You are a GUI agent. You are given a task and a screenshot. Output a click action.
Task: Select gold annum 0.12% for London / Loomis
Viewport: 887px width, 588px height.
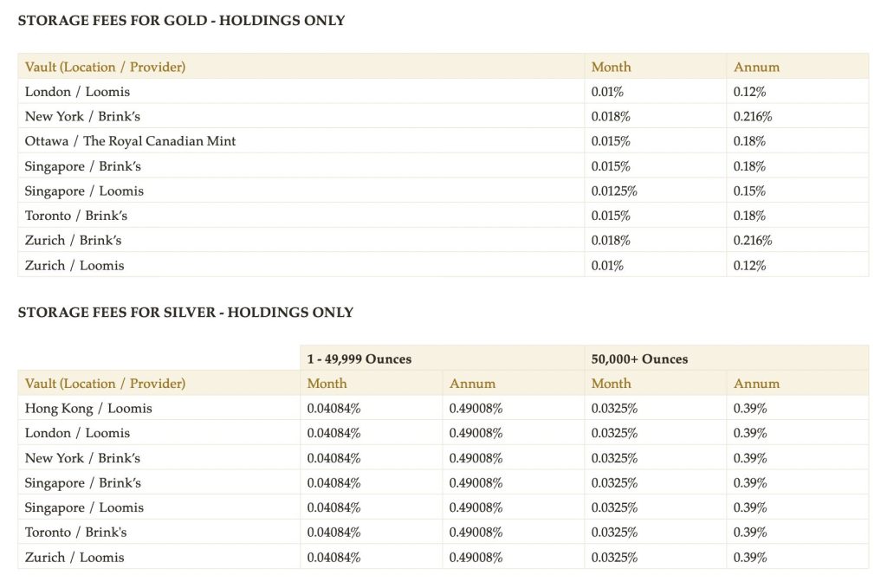pos(749,92)
